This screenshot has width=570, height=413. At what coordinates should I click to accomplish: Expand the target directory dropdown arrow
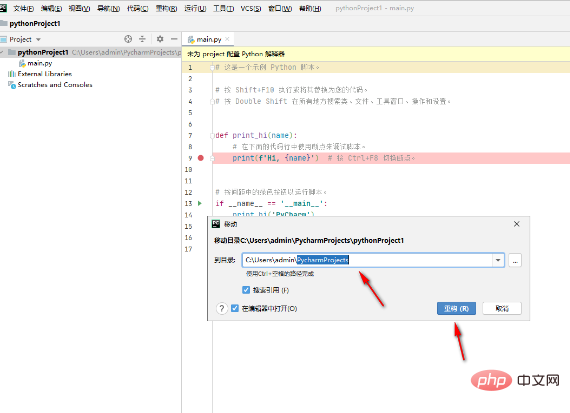498,260
